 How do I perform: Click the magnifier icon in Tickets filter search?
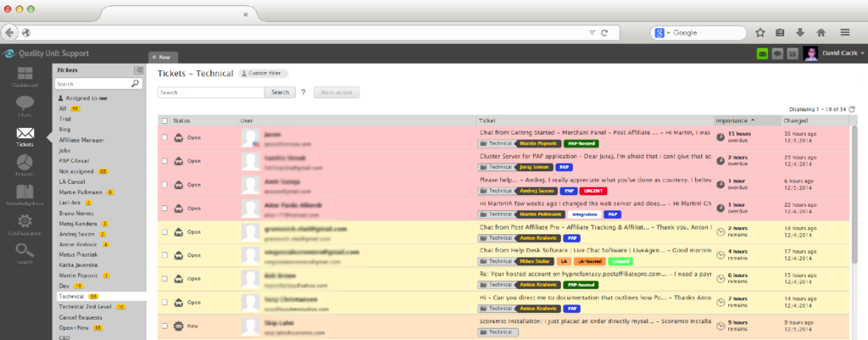135,84
